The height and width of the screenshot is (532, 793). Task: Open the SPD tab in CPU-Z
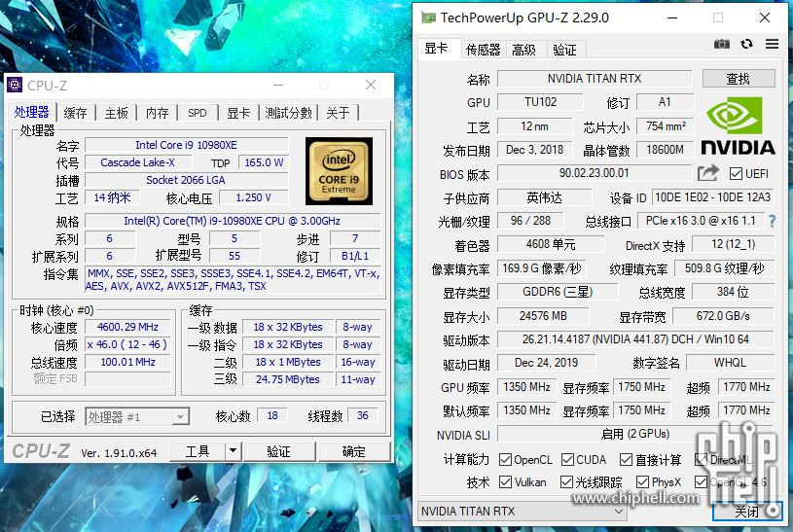tap(198, 113)
